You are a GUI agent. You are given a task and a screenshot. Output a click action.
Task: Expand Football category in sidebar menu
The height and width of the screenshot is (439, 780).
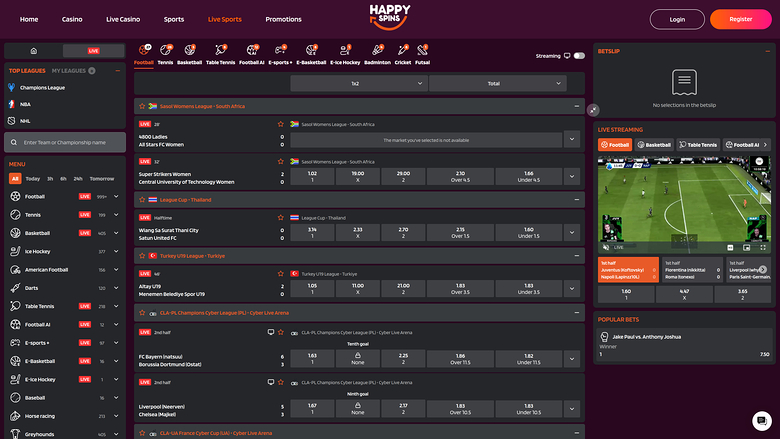click(x=116, y=196)
